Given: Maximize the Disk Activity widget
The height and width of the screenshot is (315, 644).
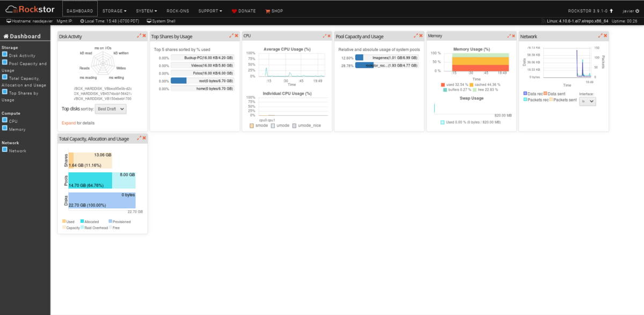Looking at the screenshot, I should click(139, 36).
